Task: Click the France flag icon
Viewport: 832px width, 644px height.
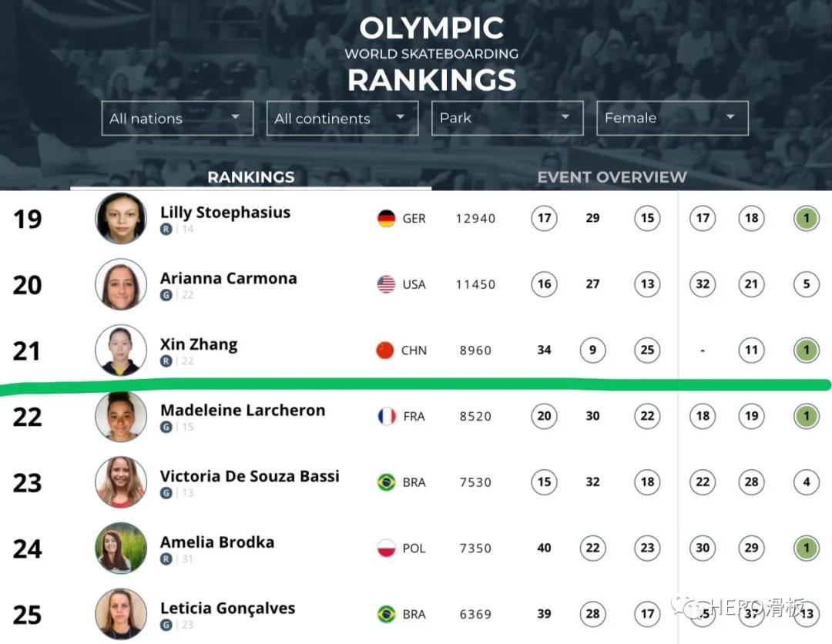Action: point(387,416)
